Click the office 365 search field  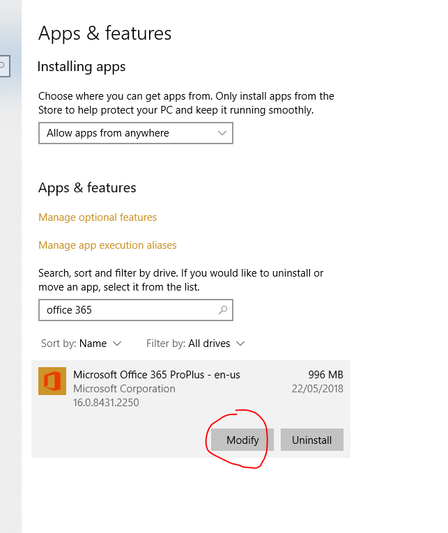(136, 310)
